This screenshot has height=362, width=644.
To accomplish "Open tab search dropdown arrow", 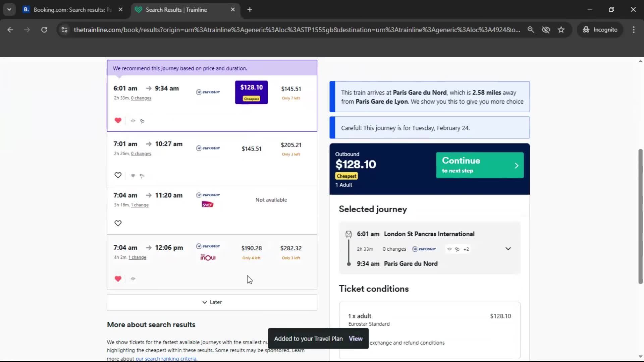I will (9, 10).
